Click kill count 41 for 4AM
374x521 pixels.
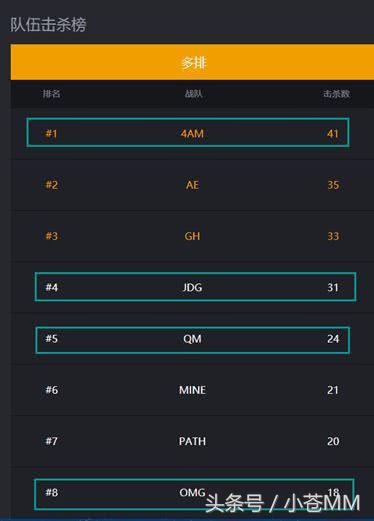pyautogui.click(x=333, y=134)
